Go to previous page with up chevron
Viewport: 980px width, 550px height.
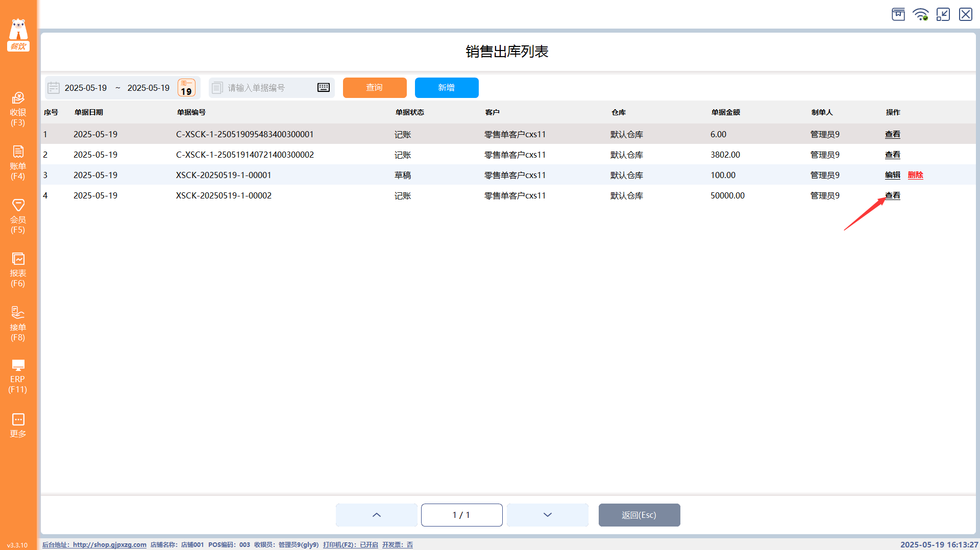tap(377, 515)
